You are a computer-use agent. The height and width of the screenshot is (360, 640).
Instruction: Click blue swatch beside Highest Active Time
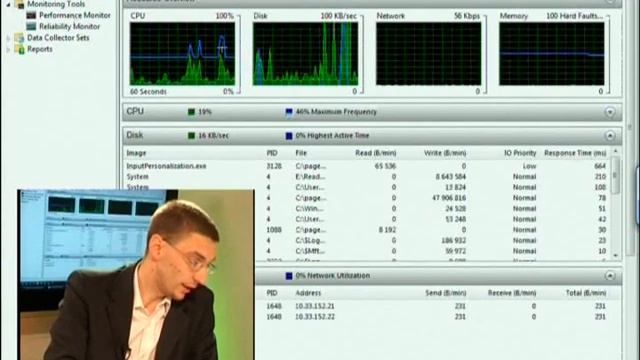point(289,136)
